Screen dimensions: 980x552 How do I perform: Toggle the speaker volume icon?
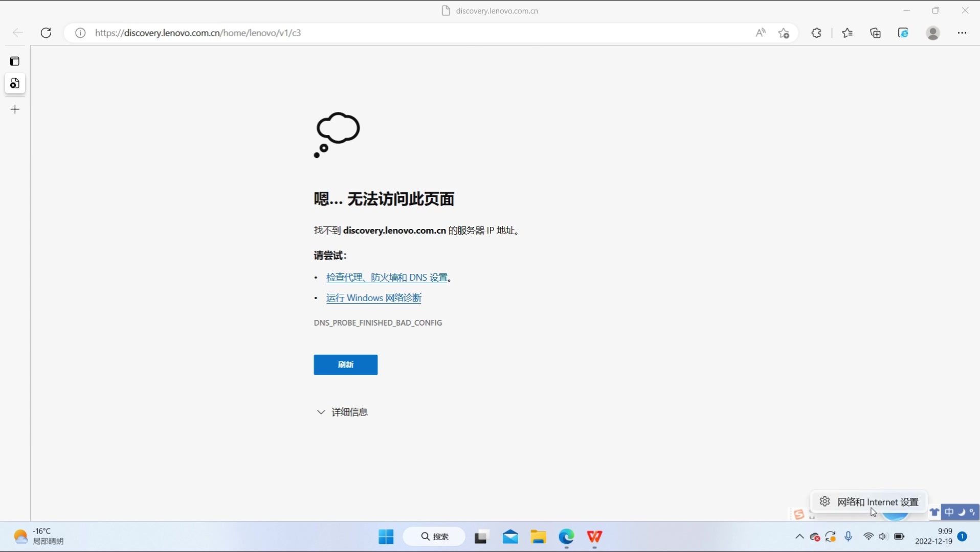(x=883, y=537)
